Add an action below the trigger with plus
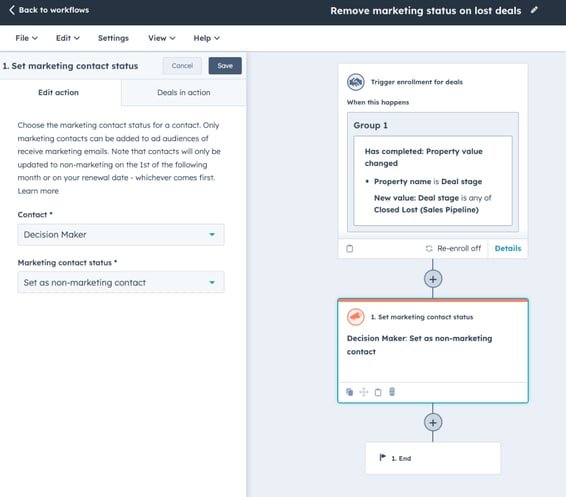Viewport: 566px width, 497px height. tap(433, 279)
